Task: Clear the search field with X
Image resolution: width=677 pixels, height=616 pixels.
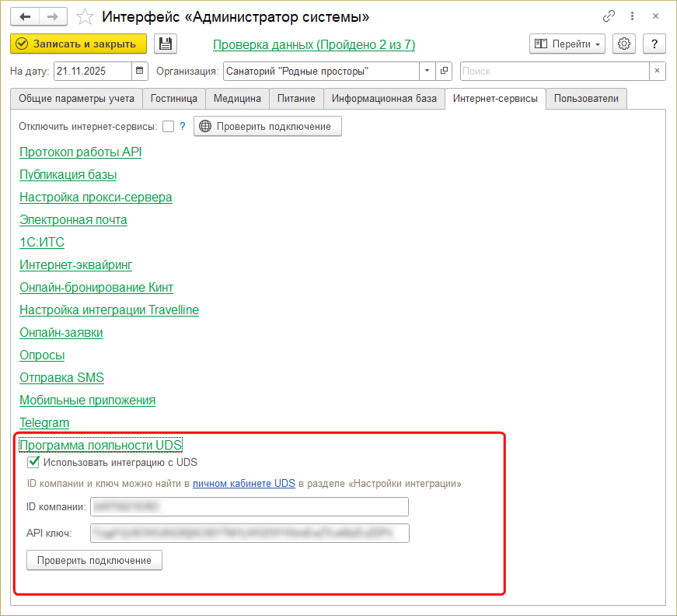Action: (658, 72)
